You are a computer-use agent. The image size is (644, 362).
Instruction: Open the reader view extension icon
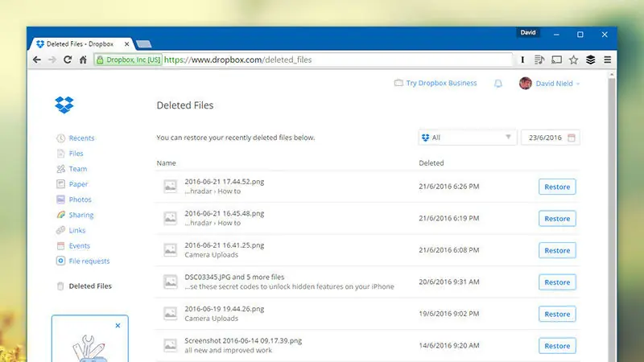click(x=539, y=60)
